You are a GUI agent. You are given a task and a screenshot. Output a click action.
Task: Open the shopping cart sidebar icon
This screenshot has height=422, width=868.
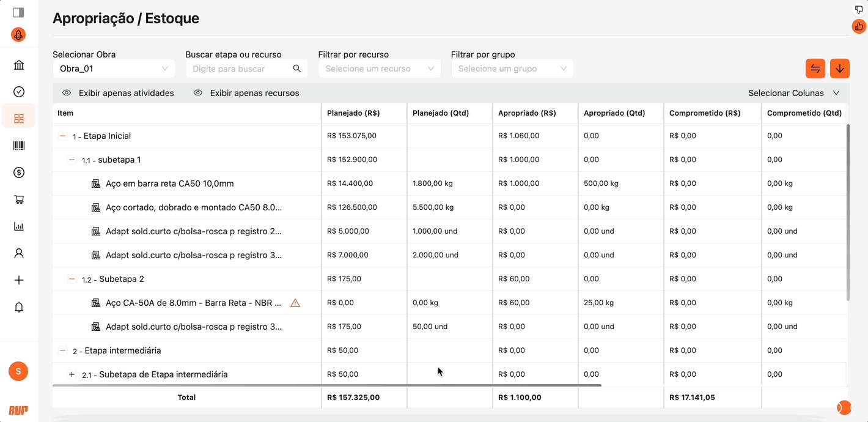[19, 199]
